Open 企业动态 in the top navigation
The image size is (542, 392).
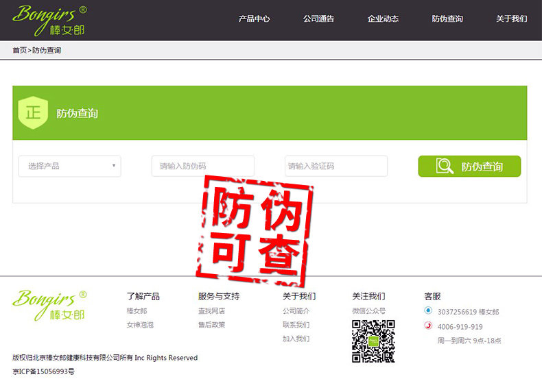coord(383,19)
